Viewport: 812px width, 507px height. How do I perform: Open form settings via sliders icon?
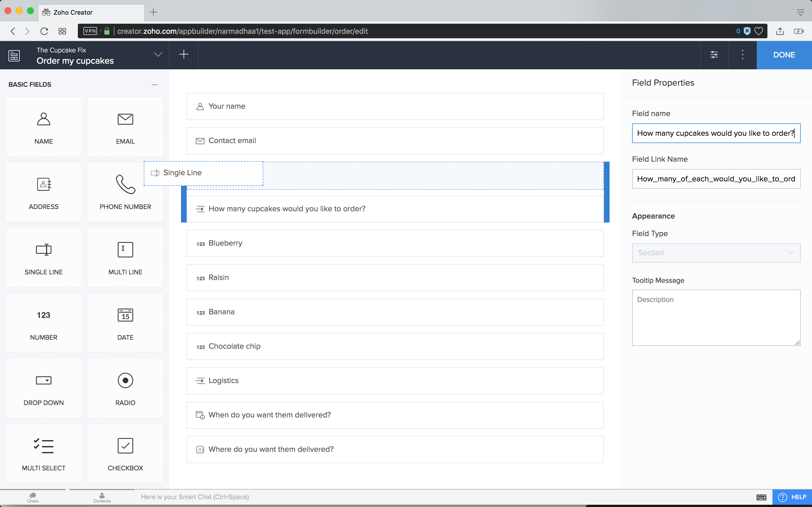pyautogui.click(x=714, y=55)
